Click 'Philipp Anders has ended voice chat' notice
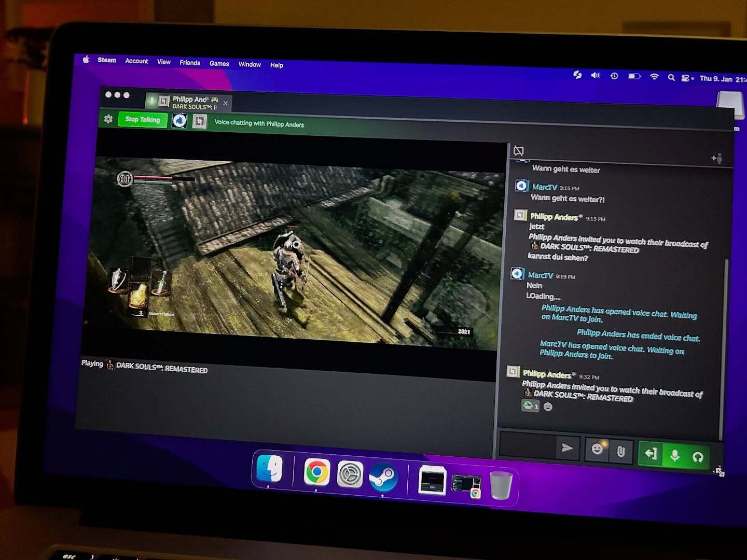747x560 pixels. coord(638,335)
